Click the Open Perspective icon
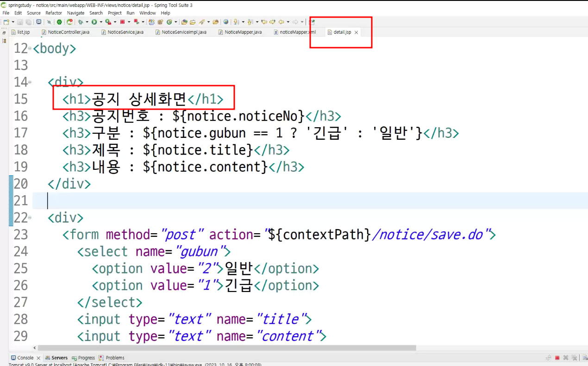Viewport: 588px width, 366px height. 312,22
